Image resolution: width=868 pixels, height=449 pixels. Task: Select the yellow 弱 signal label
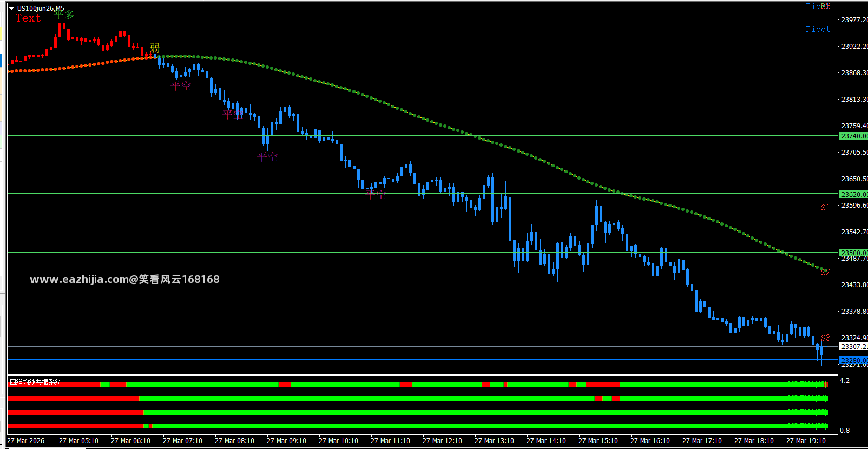(155, 48)
